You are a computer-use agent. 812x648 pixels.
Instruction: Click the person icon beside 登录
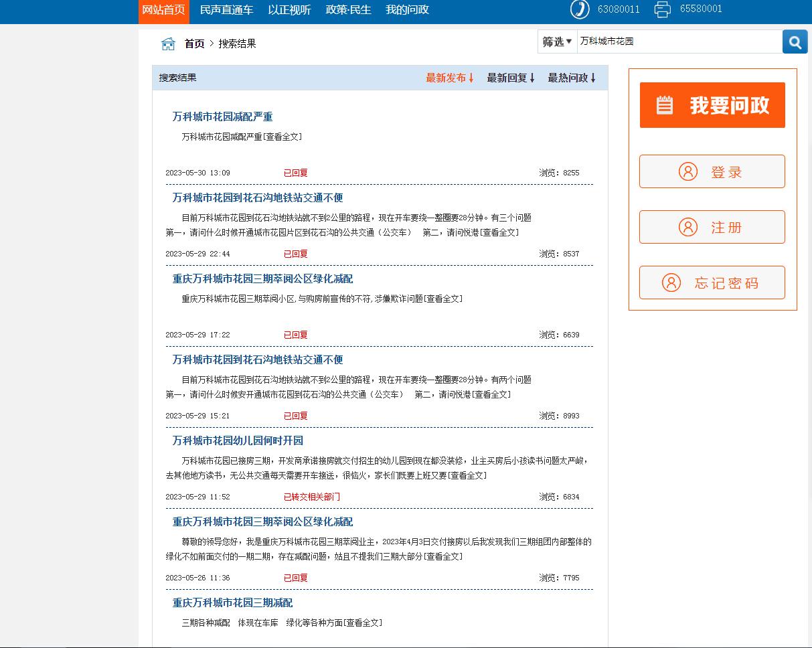688,171
